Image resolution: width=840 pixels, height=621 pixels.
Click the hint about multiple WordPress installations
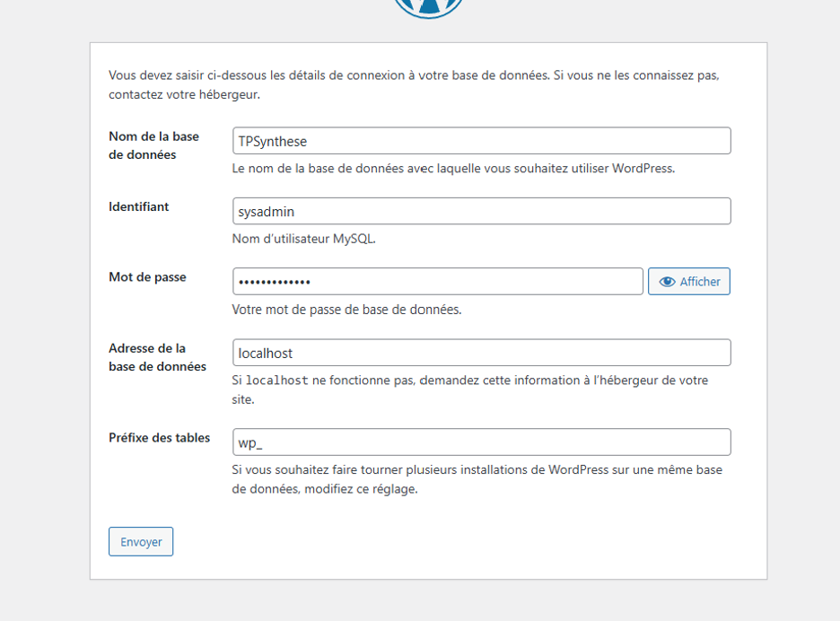[x=477, y=479]
